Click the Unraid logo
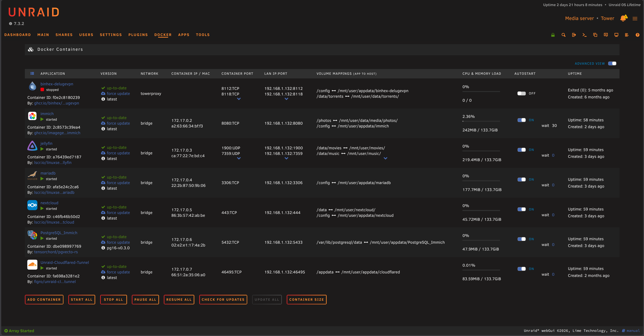This screenshot has width=644, height=336. [x=34, y=12]
